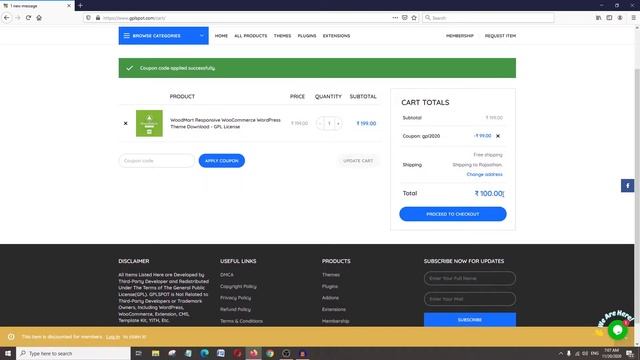The height and width of the screenshot is (360, 640).
Task: Focus the browser Search box
Action: [x=488, y=18]
